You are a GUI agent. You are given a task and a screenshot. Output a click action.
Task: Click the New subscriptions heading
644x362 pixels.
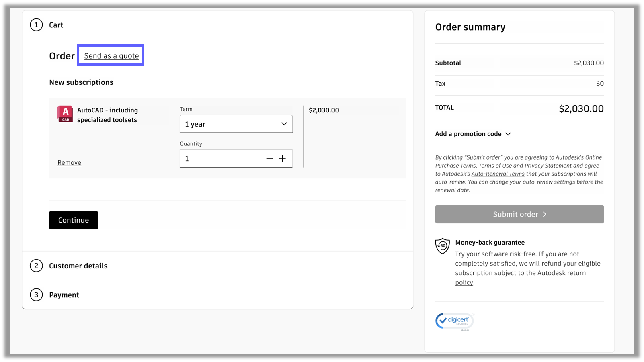coord(81,82)
